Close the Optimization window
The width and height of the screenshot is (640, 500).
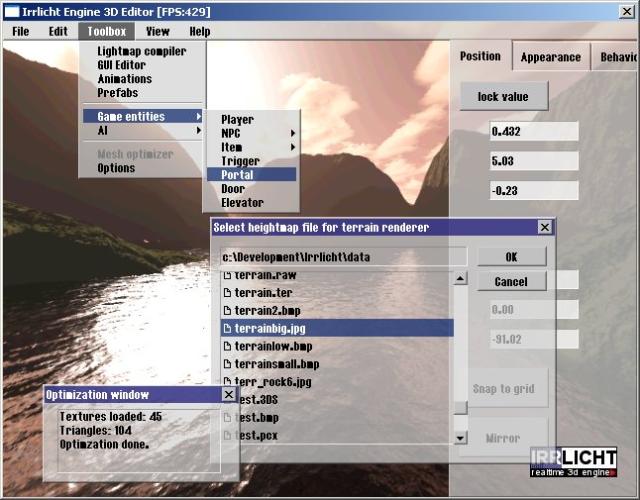coord(229,394)
